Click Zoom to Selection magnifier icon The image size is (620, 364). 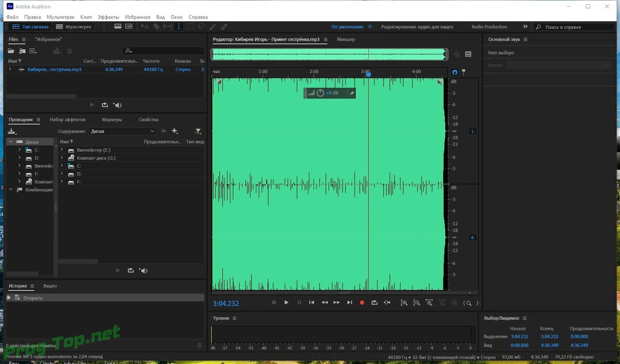[468, 303]
